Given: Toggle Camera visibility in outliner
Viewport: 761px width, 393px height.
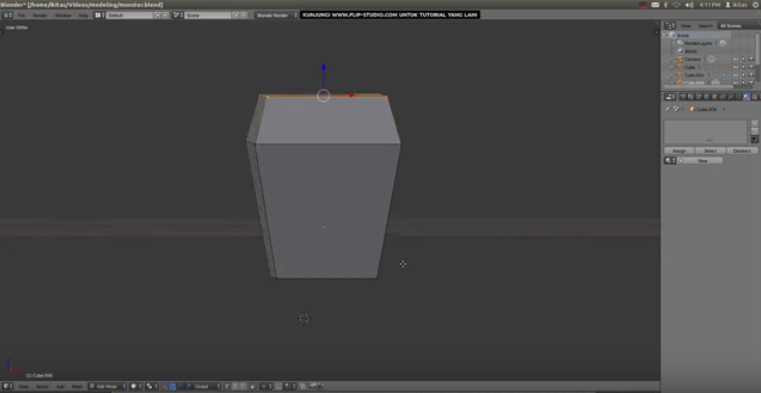Looking at the screenshot, I should 736,59.
